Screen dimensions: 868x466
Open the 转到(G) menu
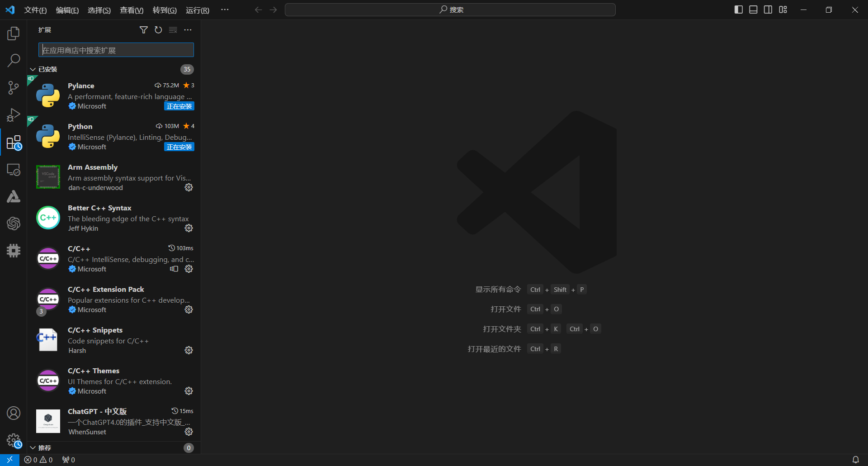pyautogui.click(x=165, y=10)
